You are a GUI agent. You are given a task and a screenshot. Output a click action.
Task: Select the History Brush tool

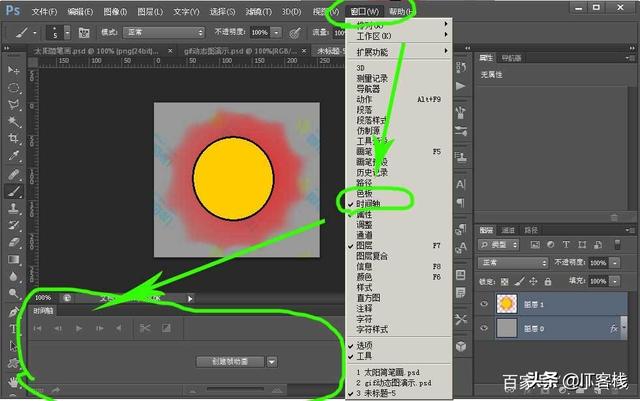tap(13, 225)
